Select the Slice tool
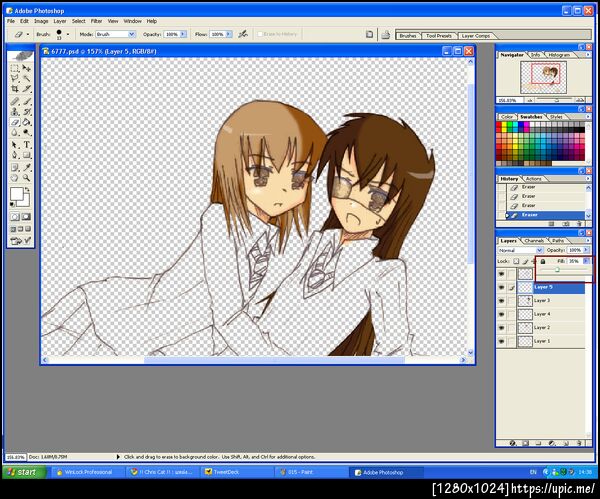The width and height of the screenshot is (600, 499). (x=26, y=89)
